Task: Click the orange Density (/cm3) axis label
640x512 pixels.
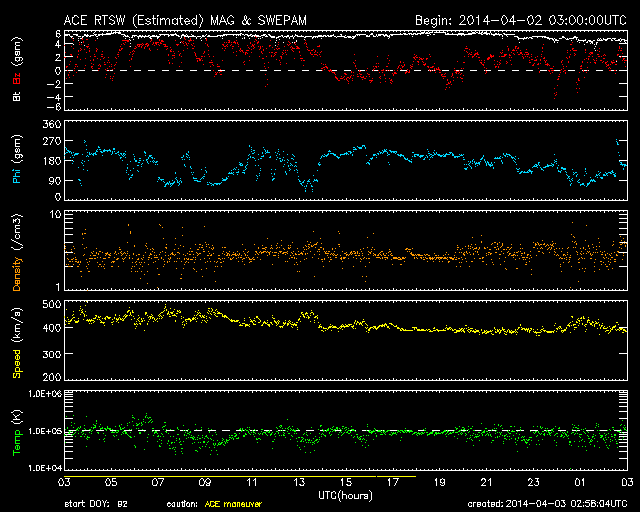Action: (x=15, y=250)
